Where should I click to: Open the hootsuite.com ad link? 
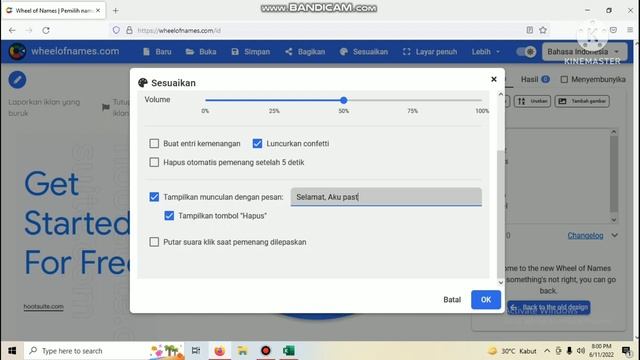point(43,307)
